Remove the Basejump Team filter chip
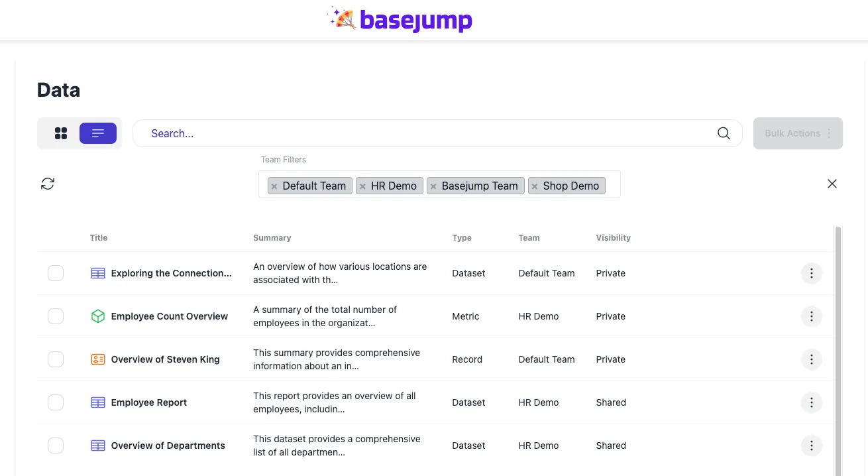This screenshot has width=868, height=476. [x=433, y=186]
